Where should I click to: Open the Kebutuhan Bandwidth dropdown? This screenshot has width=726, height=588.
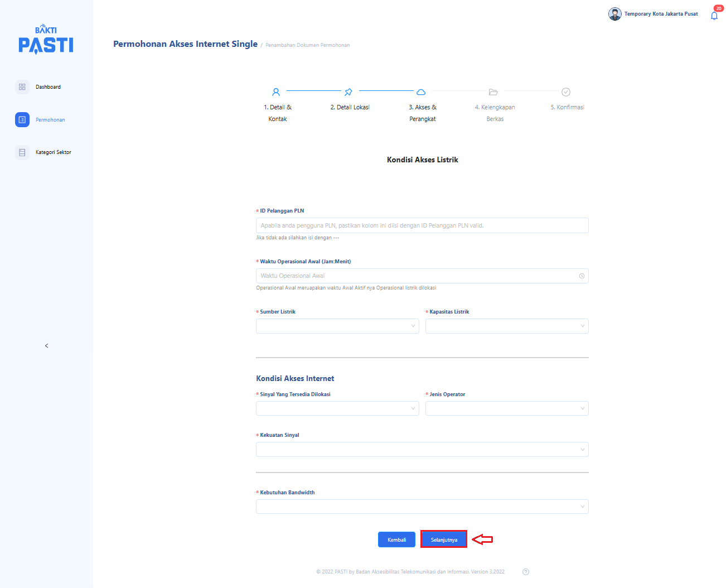(x=422, y=507)
